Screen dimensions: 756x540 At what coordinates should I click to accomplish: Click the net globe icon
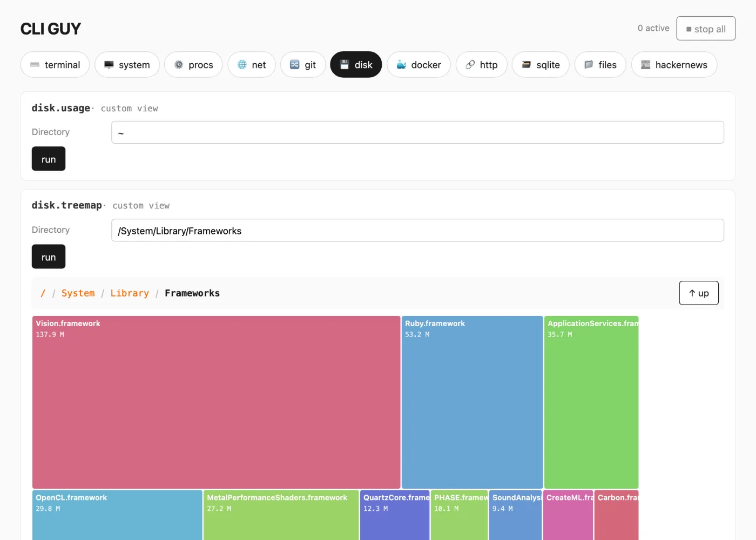[242, 65]
